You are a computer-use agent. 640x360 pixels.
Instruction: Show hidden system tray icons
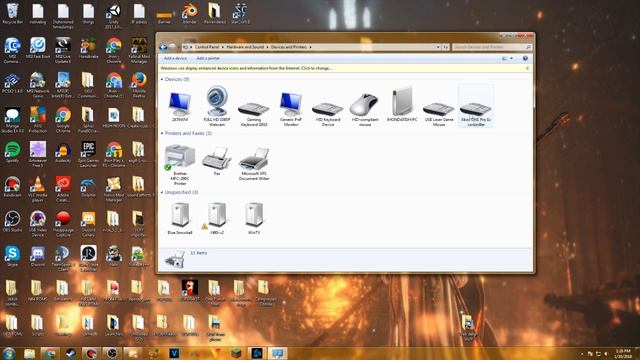(x=582, y=354)
